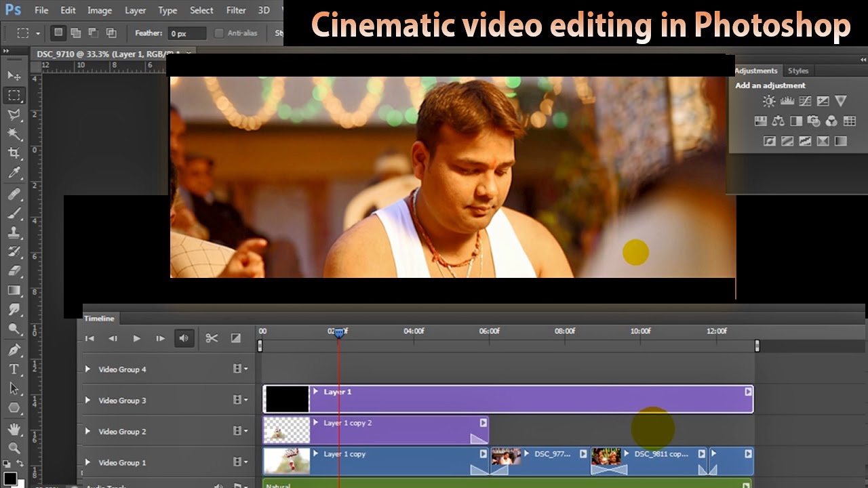868x488 pixels.
Task: Open the Filter menu
Action: 236,10
